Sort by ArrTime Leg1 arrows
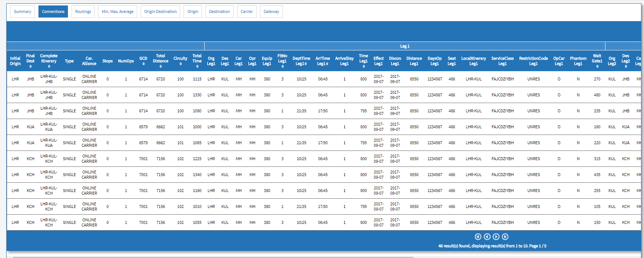644x258 pixels. click(x=327, y=64)
